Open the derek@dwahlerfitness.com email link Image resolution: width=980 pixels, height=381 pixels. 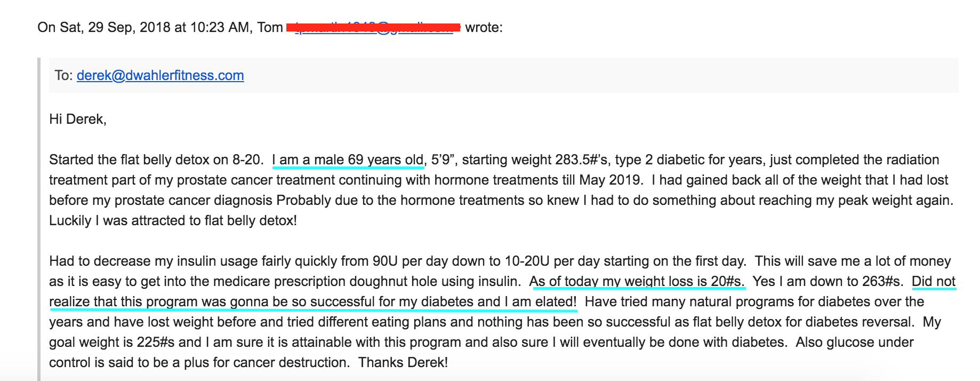[160, 75]
